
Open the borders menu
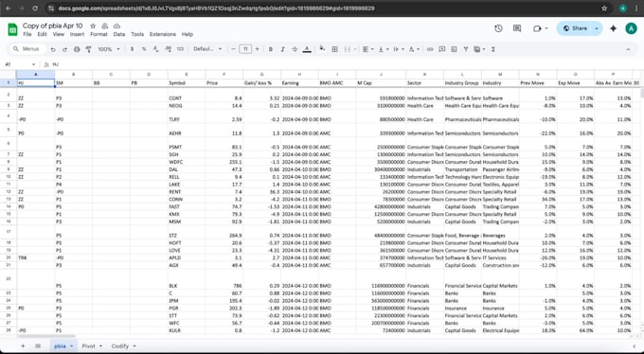(334, 49)
